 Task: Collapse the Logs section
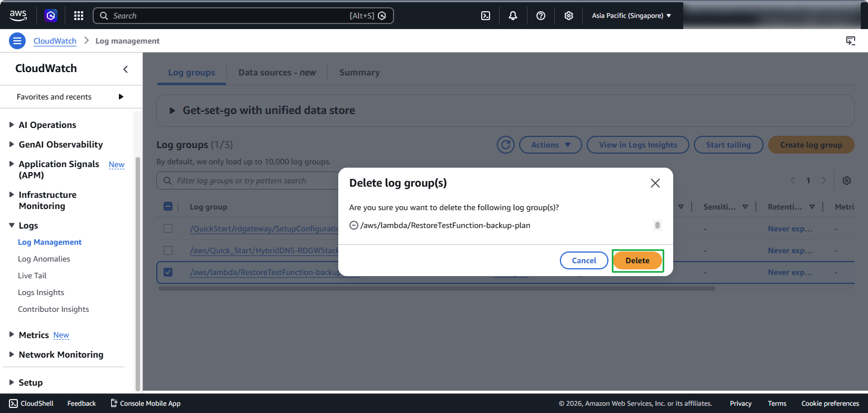[x=12, y=225]
